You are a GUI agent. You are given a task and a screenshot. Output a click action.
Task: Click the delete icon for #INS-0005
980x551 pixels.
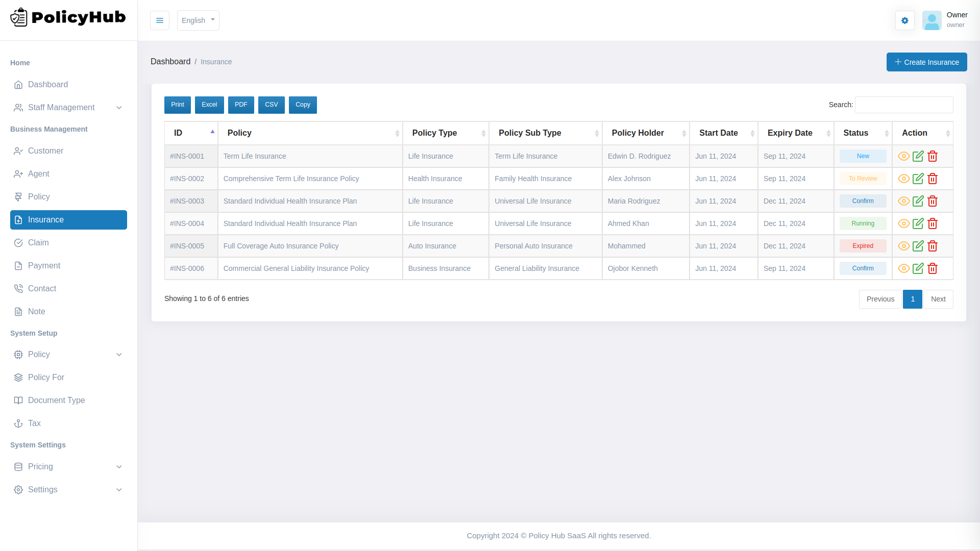[933, 246]
